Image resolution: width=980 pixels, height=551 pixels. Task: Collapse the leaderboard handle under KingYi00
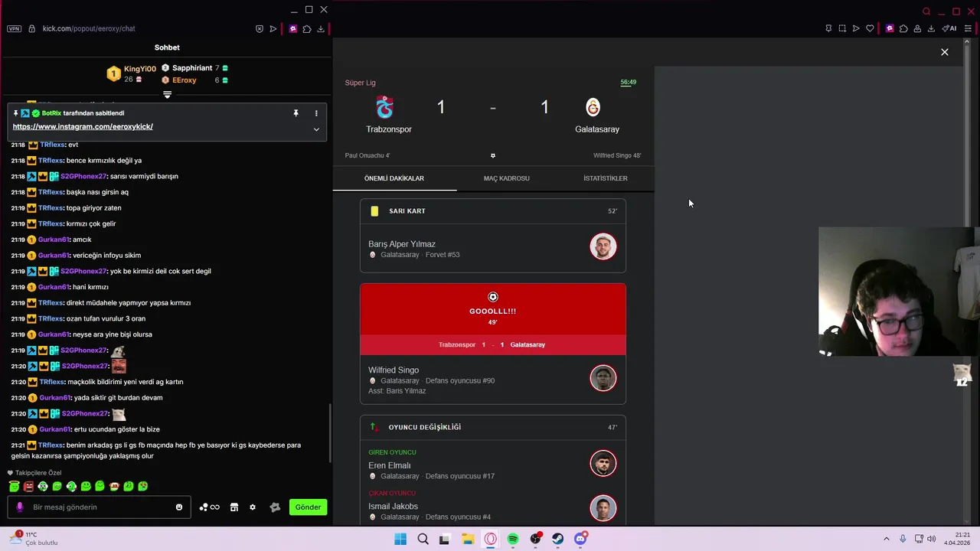[167, 95]
